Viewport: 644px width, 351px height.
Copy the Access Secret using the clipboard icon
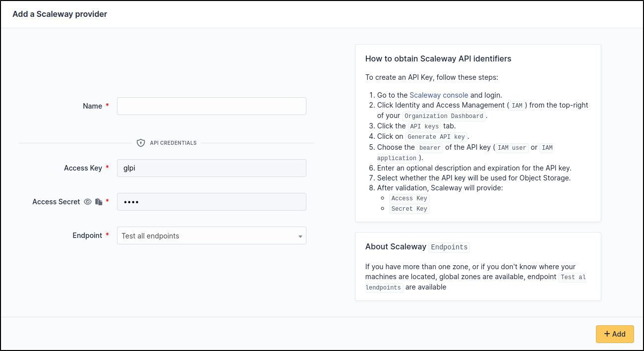99,202
